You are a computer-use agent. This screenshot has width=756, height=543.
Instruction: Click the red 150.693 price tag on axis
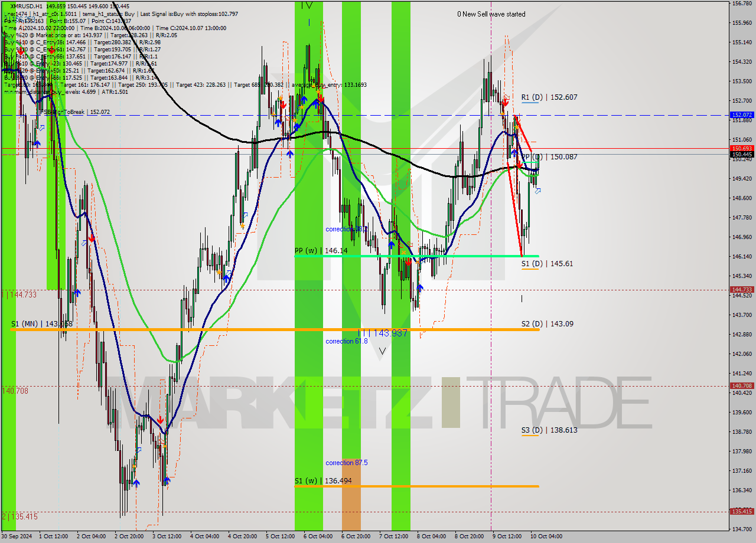pyautogui.click(x=742, y=149)
